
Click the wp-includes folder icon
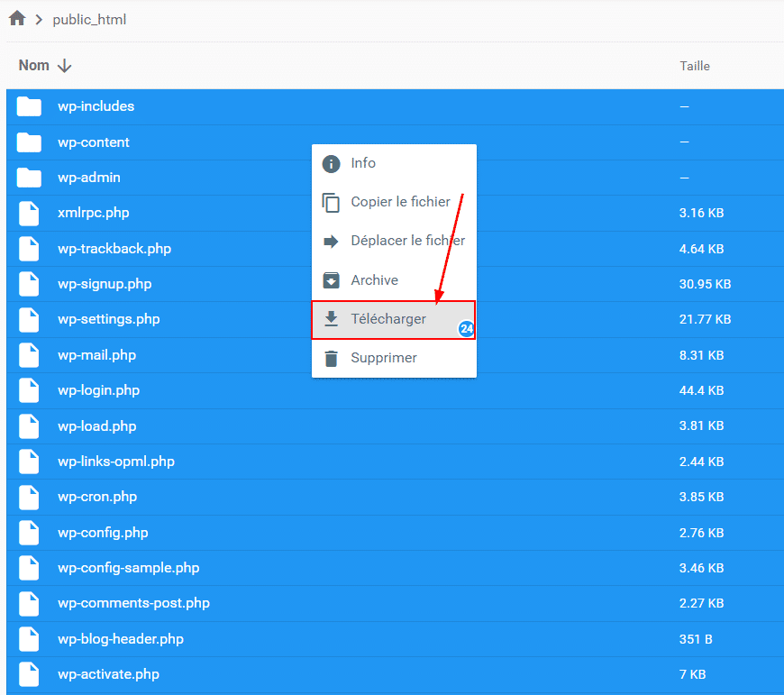click(x=30, y=106)
